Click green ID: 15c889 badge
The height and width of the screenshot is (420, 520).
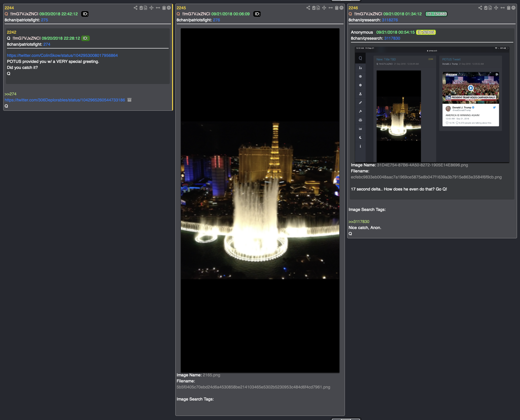(x=436, y=14)
